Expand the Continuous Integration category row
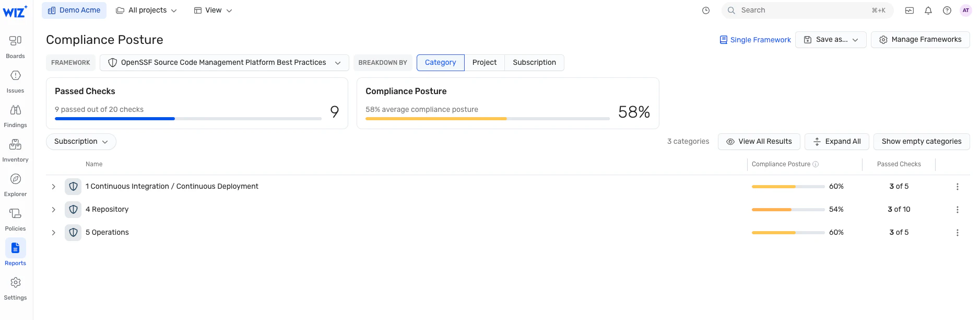The image size is (980, 320). pos(53,187)
